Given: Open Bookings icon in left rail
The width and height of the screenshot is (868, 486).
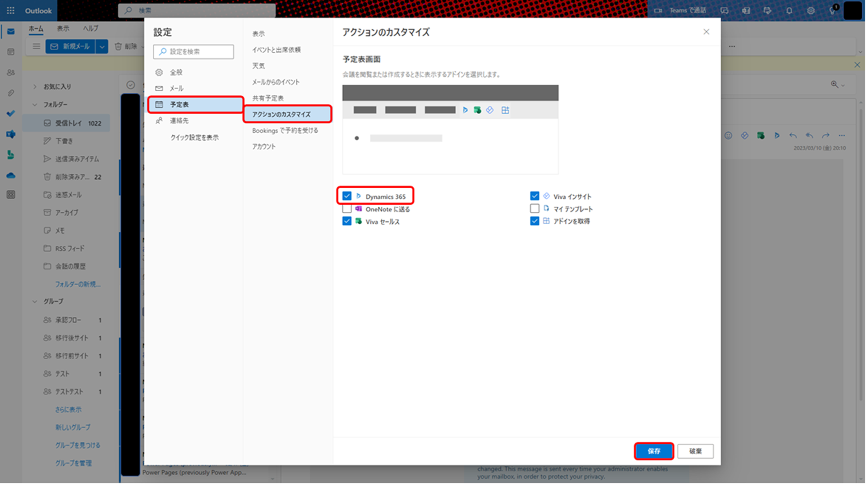Looking at the screenshot, I should coord(11,155).
